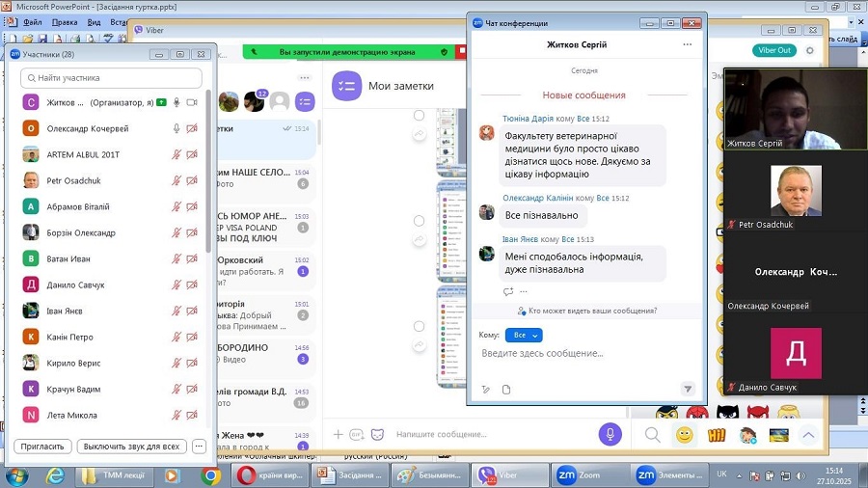The width and height of the screenshot is (868, 488).
Task: Collapse the Viber sticker panel chevron
Action: (x=808, y=435)
